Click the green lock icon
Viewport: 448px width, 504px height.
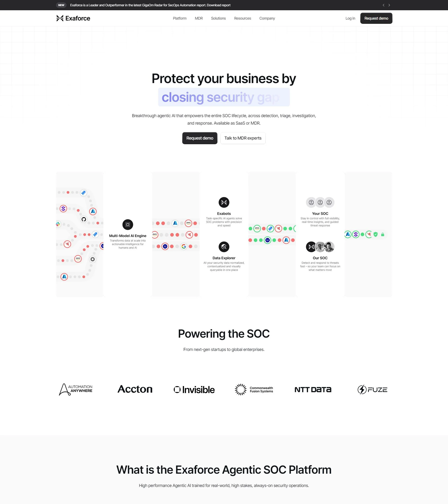[x=383, y=234]
